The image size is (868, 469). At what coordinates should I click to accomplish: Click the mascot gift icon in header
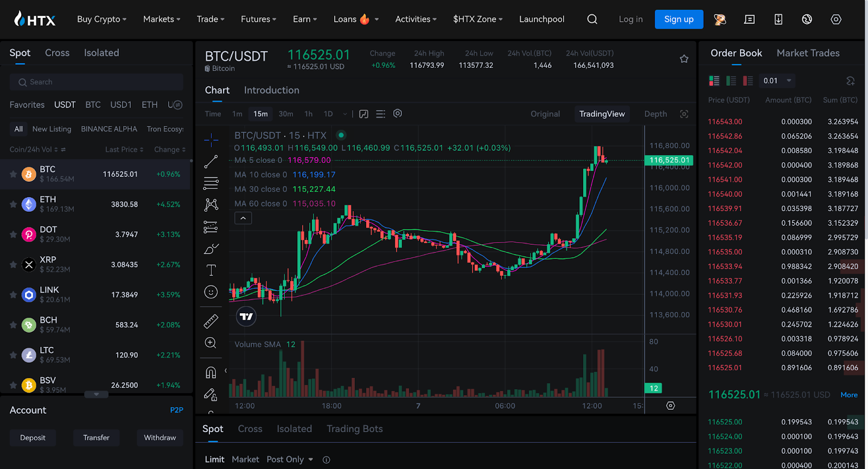click(x=720, y=19)
